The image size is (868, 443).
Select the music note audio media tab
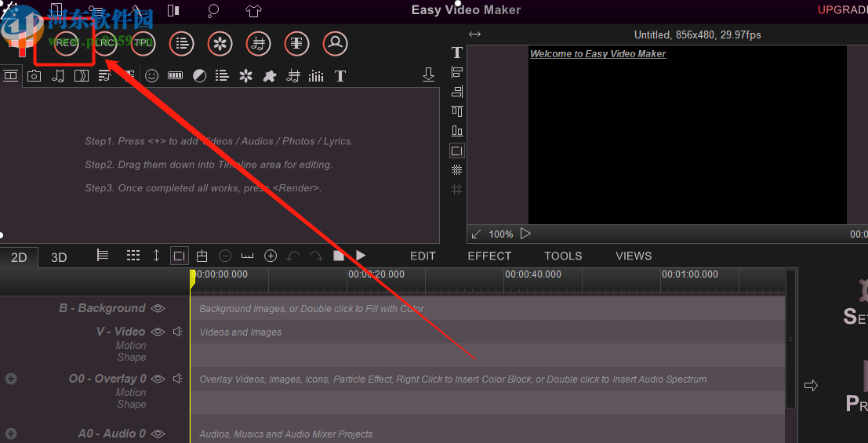57,76
